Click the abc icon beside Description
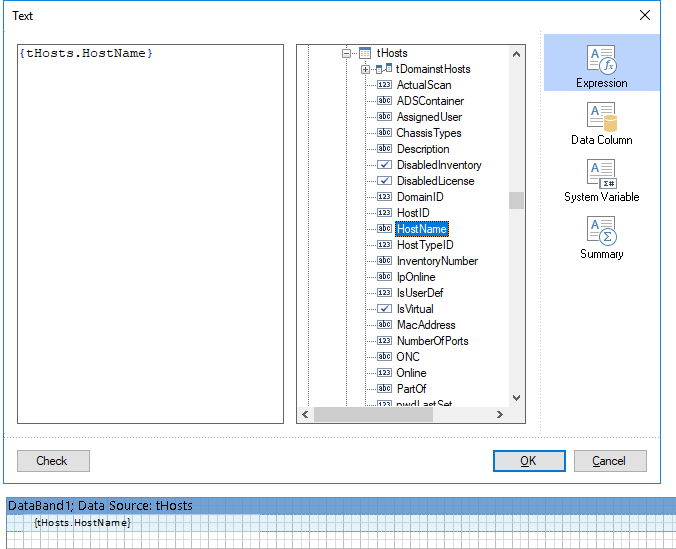The width and height of the screenshot is (676, 549). tap(384, 148)
